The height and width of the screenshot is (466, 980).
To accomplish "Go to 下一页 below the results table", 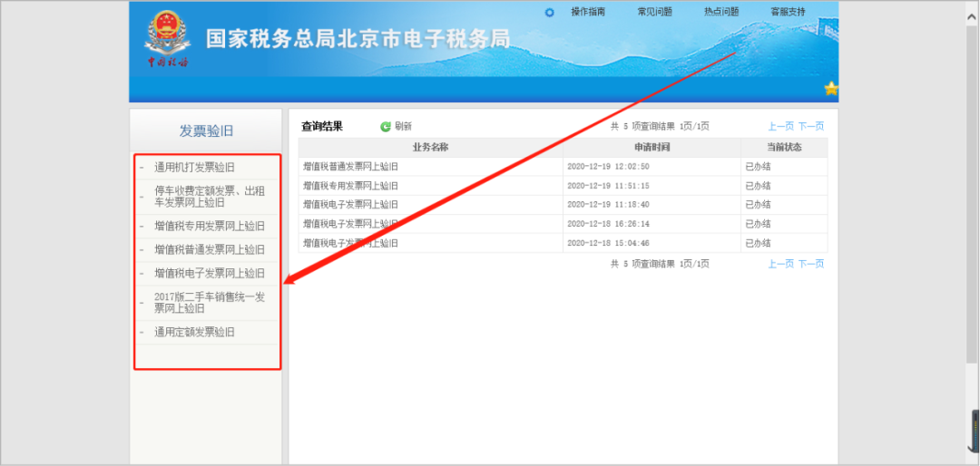I will click(x=810, y=264).
